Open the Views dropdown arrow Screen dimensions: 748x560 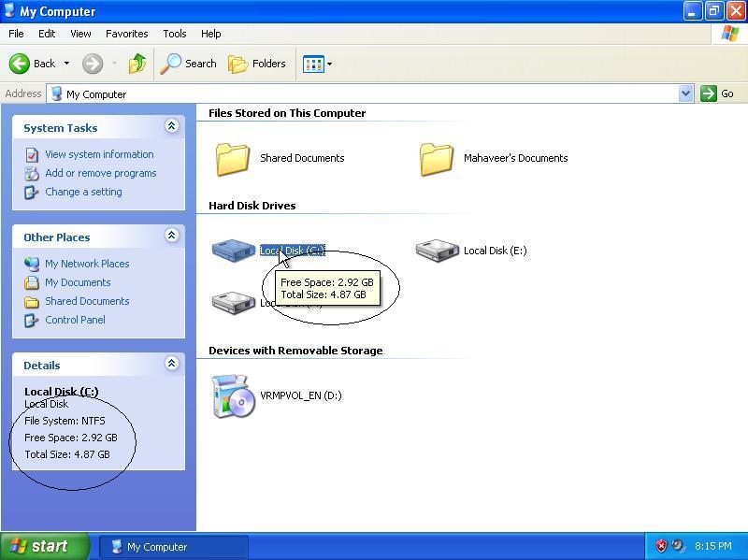328,64
